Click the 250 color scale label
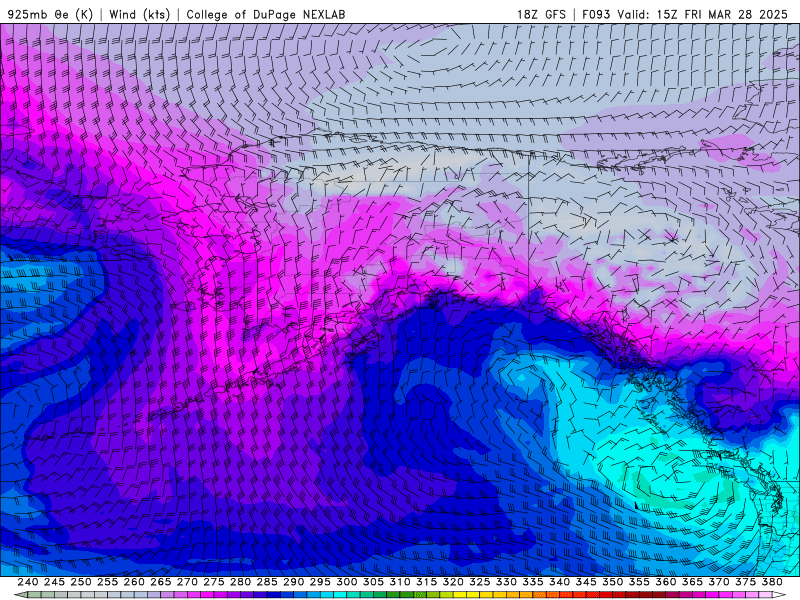 pyautogui.click(x=81, y=582)
